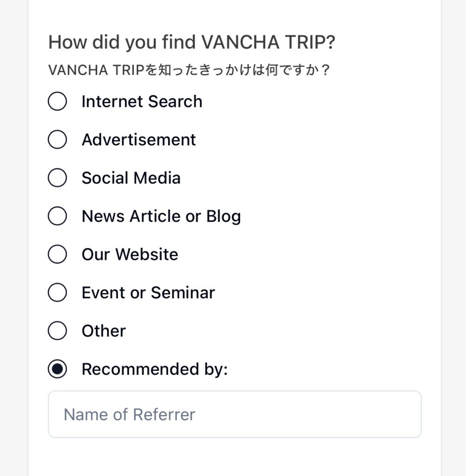Tap the 'Social Media' label text
This screenshot has height=476, width=466.
(x=131, y=178)
